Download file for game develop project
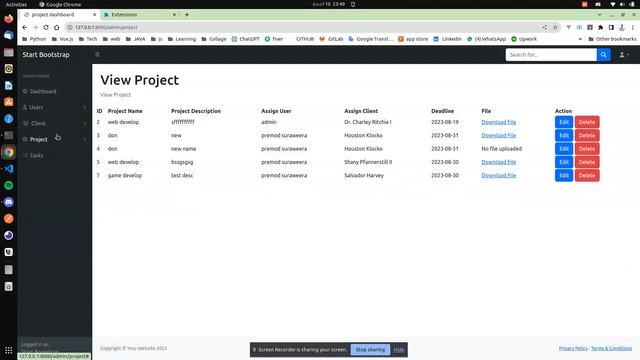This screenshot has width=640, height=360. [x=498, y=176]
